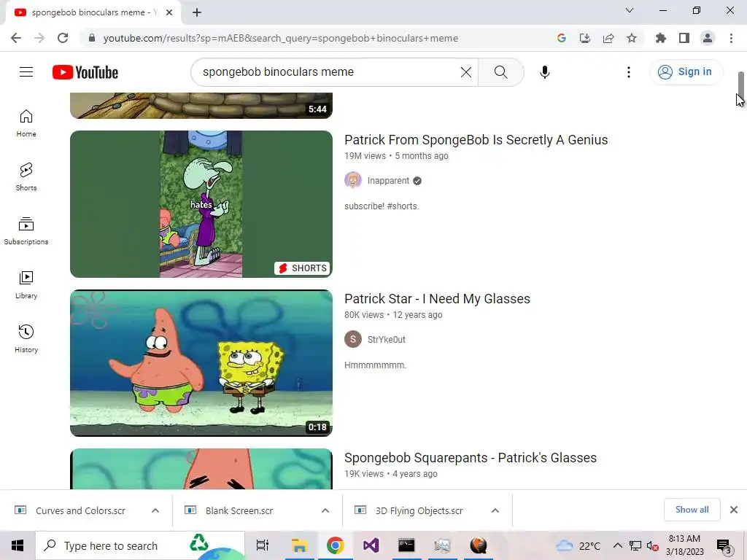Screen dimensions: 747x560
Task: Close the spongebob binoculars meme tab
Action: click(x=169, y=13)
